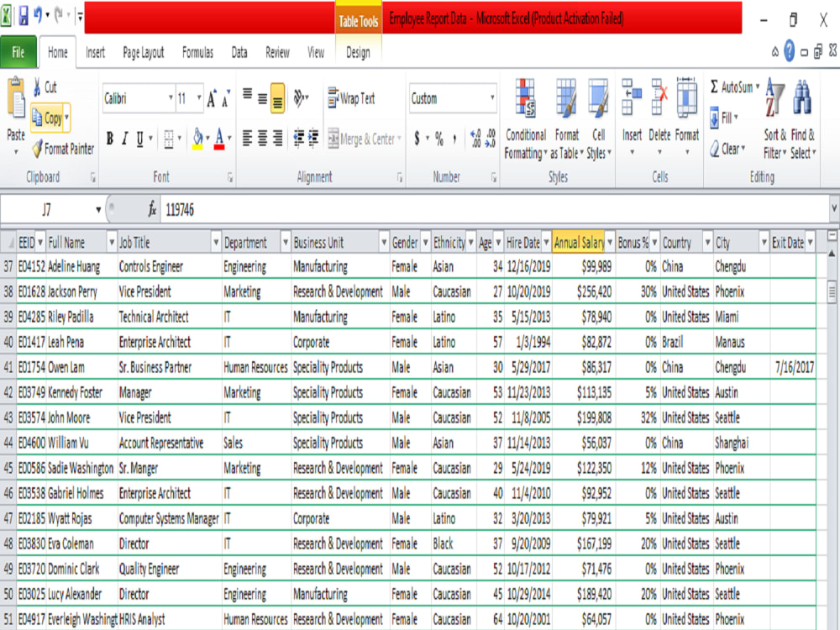Click the Decrease Indent icon
Viewport: 840px width, 630px height.
299,139
